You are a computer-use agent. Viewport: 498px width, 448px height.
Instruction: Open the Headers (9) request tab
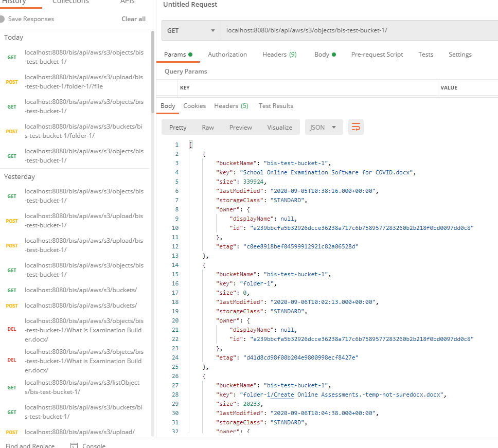point(279,54)
